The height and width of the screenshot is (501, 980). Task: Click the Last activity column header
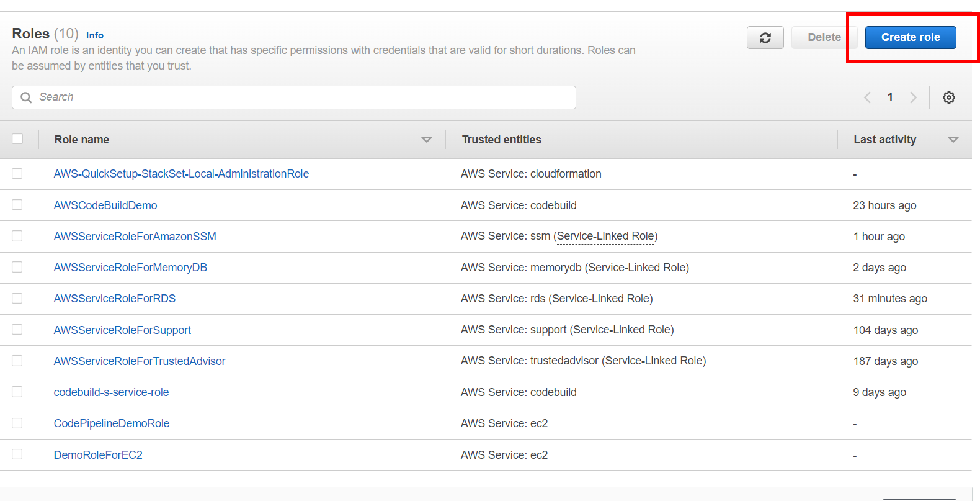tap(885, 140)
